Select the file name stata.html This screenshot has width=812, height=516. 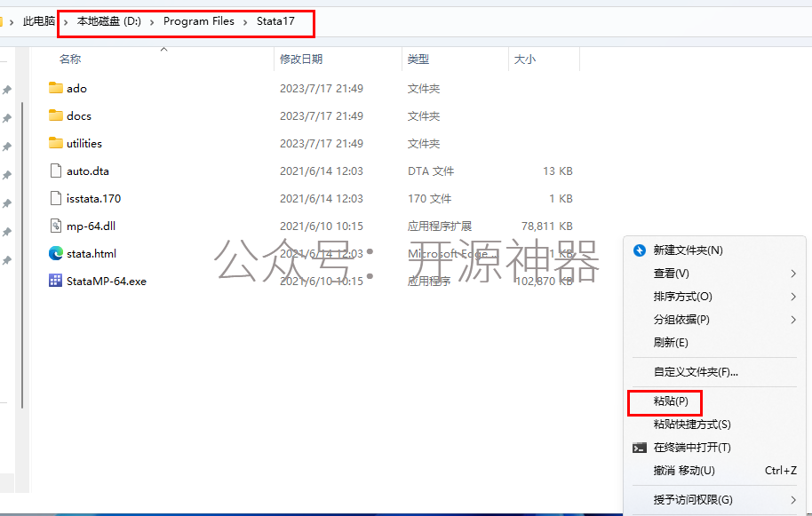click(92, 254)
